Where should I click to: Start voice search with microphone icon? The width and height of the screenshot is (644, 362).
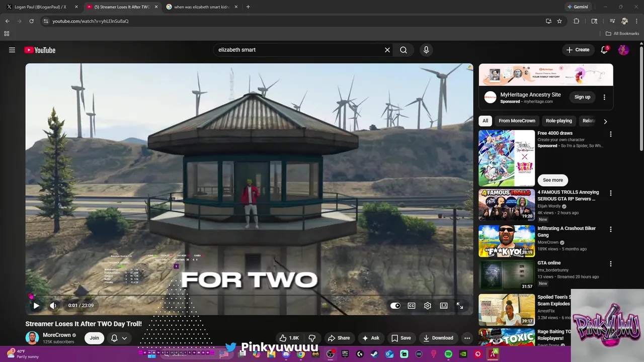point(426,50)
